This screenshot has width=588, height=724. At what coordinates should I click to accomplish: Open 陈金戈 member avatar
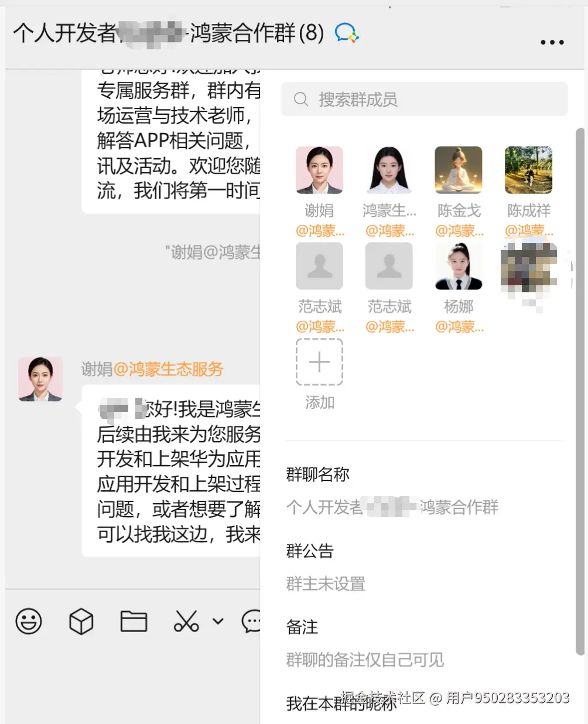coord(459,170)
